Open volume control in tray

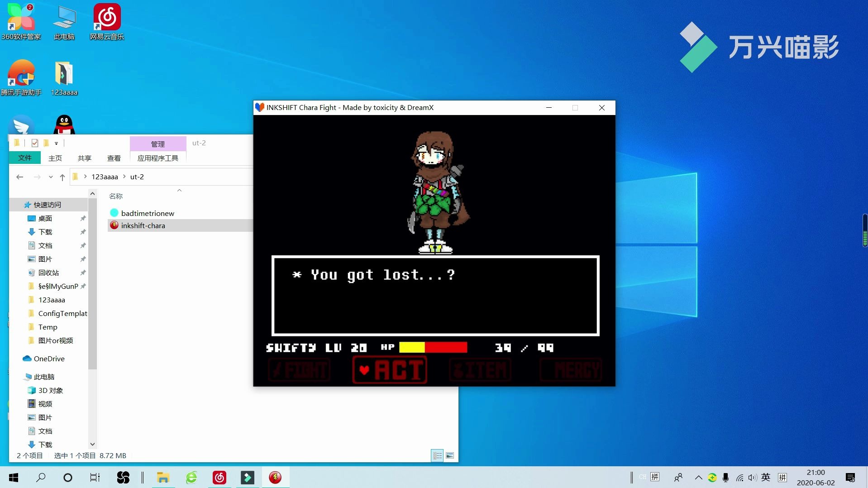(x=752, y=477)
